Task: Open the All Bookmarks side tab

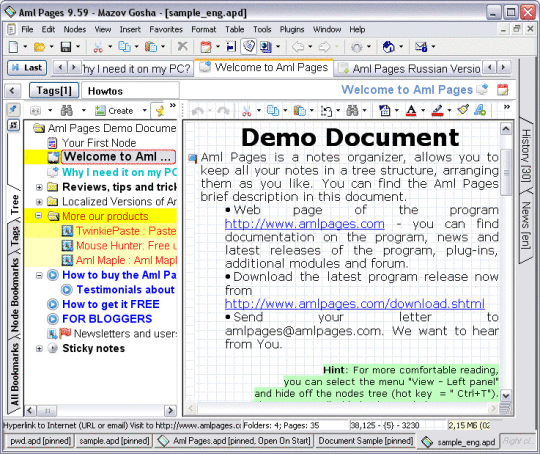Action: tap(14, 374)
